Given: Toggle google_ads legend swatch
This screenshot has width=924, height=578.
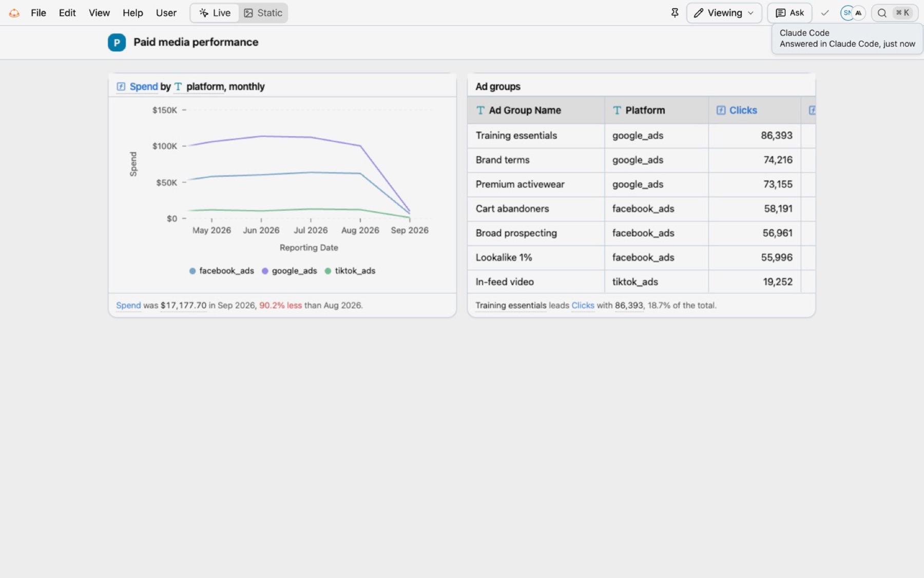Looking at the screenshot, I should 265,271.
